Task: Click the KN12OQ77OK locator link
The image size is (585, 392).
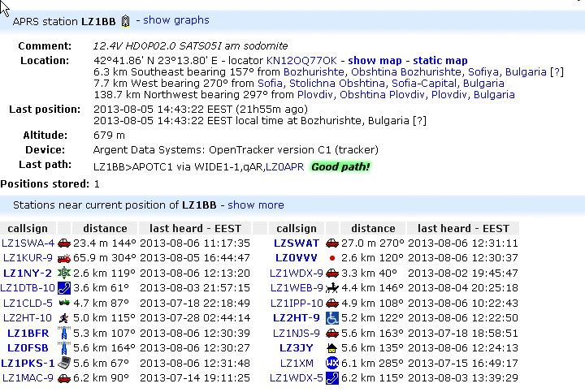Action: pos(302,61)
